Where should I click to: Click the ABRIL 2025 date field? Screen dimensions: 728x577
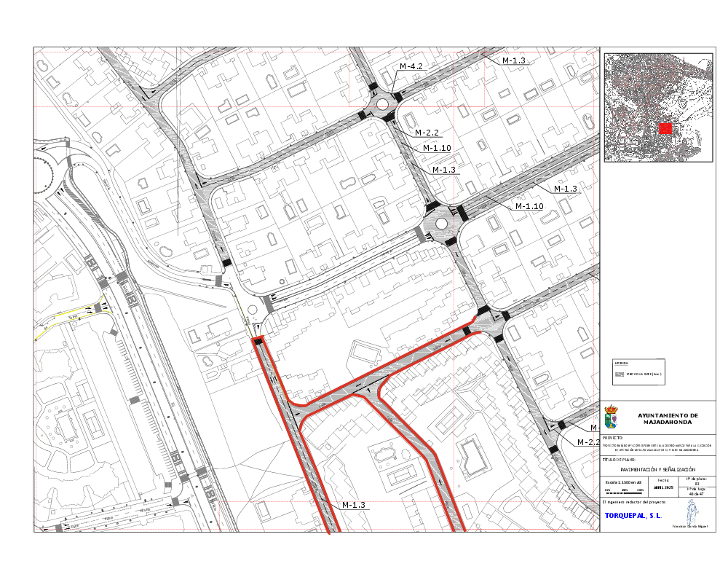pyautogui.click(x=663, y=487)
